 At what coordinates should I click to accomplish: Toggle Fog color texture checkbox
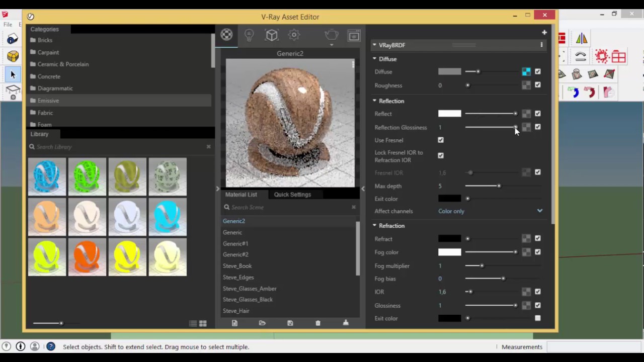click(x=538, y=252)
